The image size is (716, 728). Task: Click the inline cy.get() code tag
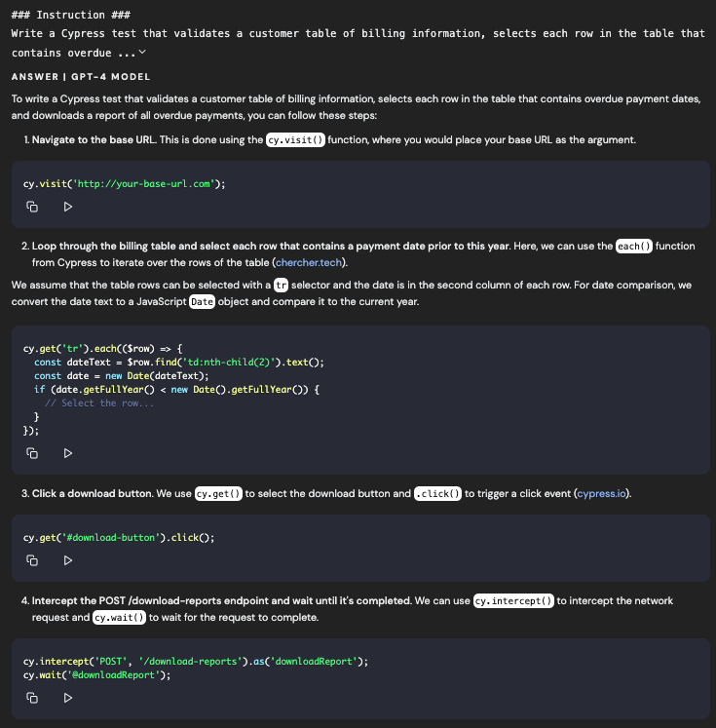pos(218,494)
